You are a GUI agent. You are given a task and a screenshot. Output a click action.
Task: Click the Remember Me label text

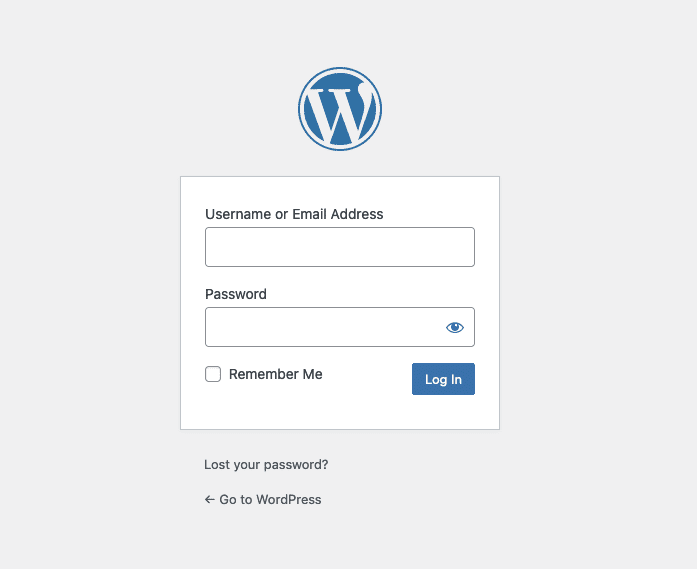point(275,374)
